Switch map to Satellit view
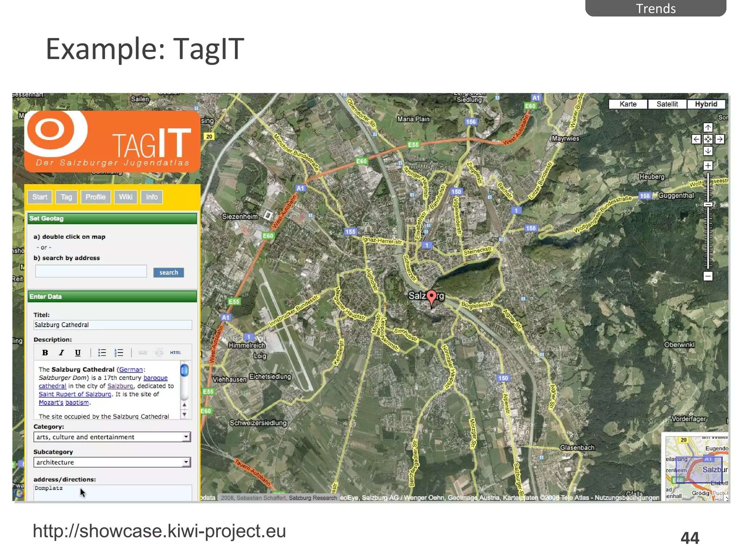Image resolution: width=747 pixels, height=560 pixels. click(667, 104)
